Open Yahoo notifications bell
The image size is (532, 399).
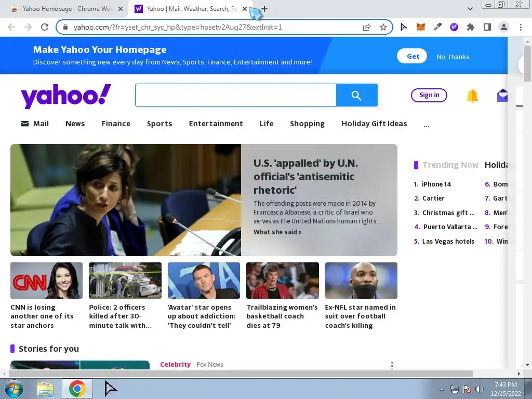(472, 96)
